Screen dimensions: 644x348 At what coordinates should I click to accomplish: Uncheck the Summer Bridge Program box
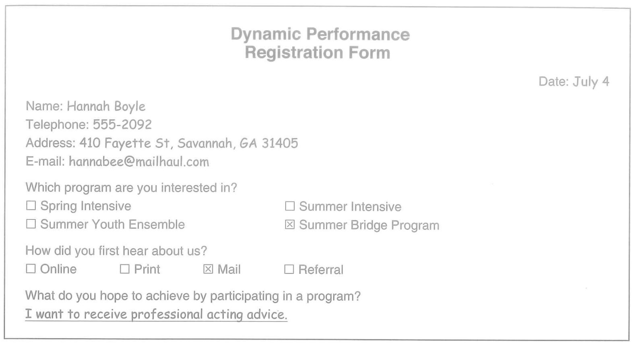(289, 225)
